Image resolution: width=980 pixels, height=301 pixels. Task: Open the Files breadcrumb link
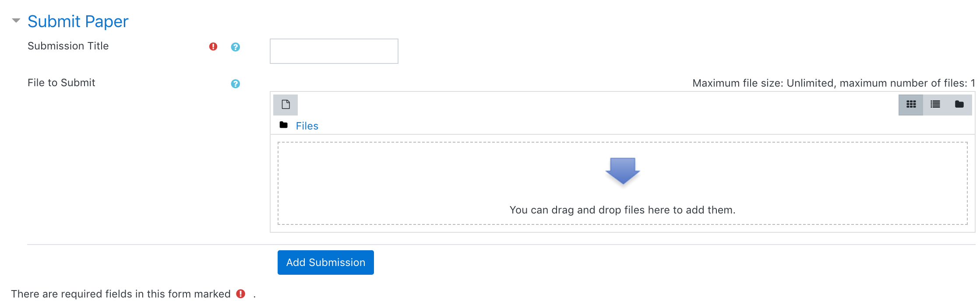307,126
